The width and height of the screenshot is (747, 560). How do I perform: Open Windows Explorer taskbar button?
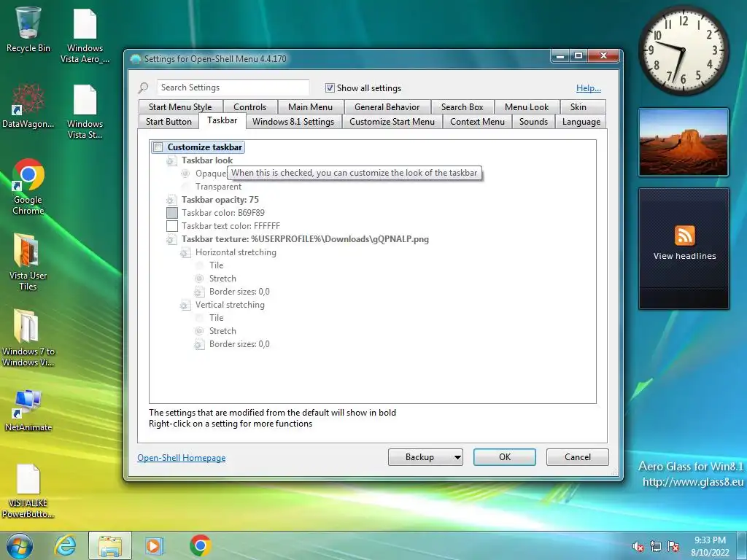110,545
